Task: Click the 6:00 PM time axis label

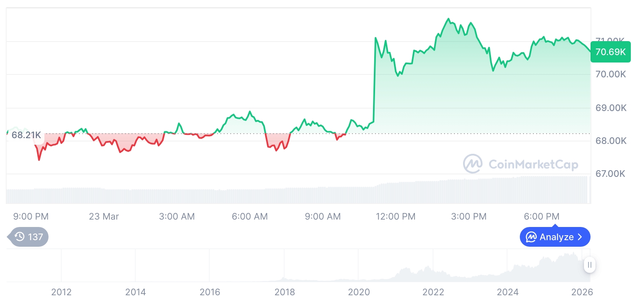Action: point(541,216)
